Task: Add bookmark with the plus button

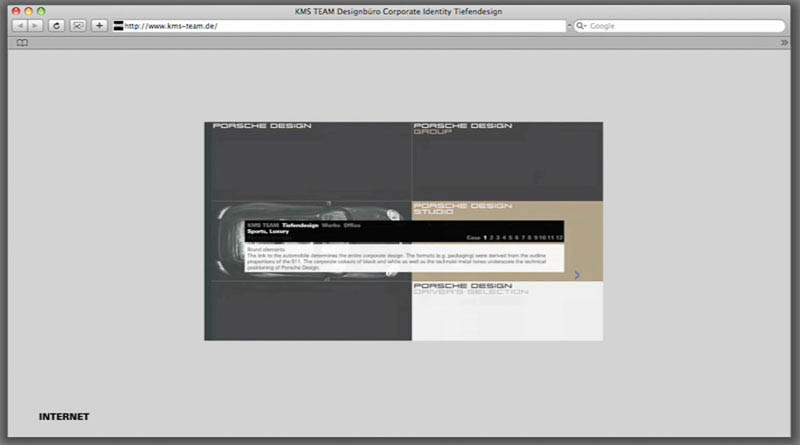Action: click(x=99, y=26)
